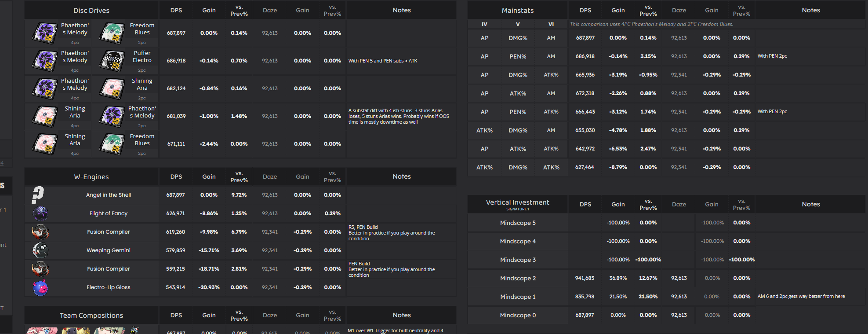Image resolution: width=868 pixels, height=334 pixels.
Task: Select the Electro-Lip Gloss W-Engine icon
Action: tap(40, 287)
